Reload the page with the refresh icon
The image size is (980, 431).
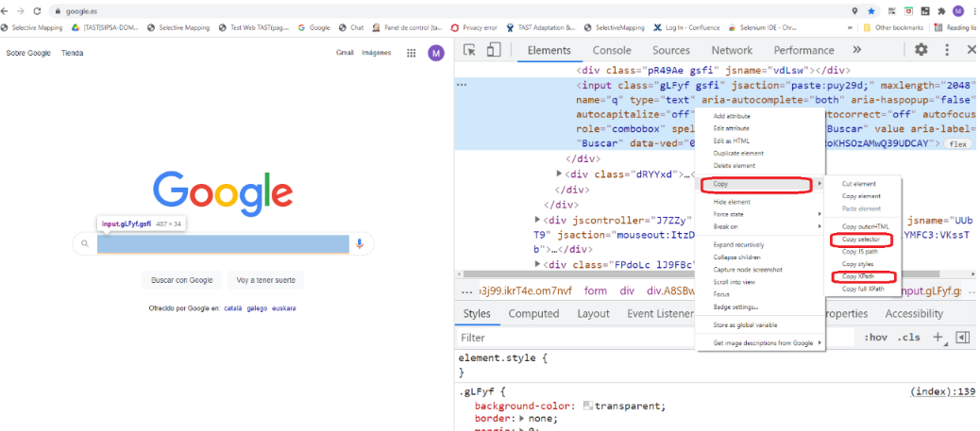(x=37, y=11)
